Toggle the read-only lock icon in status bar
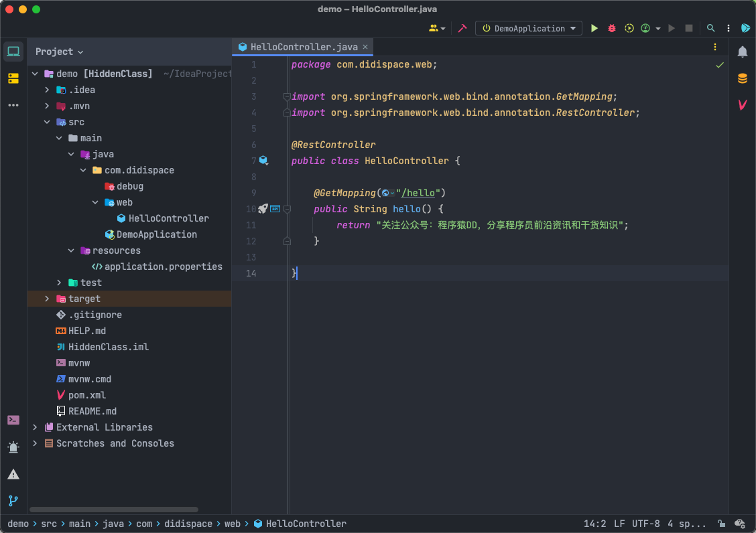Viewport: 756px width, 533px height. point(721,524)
